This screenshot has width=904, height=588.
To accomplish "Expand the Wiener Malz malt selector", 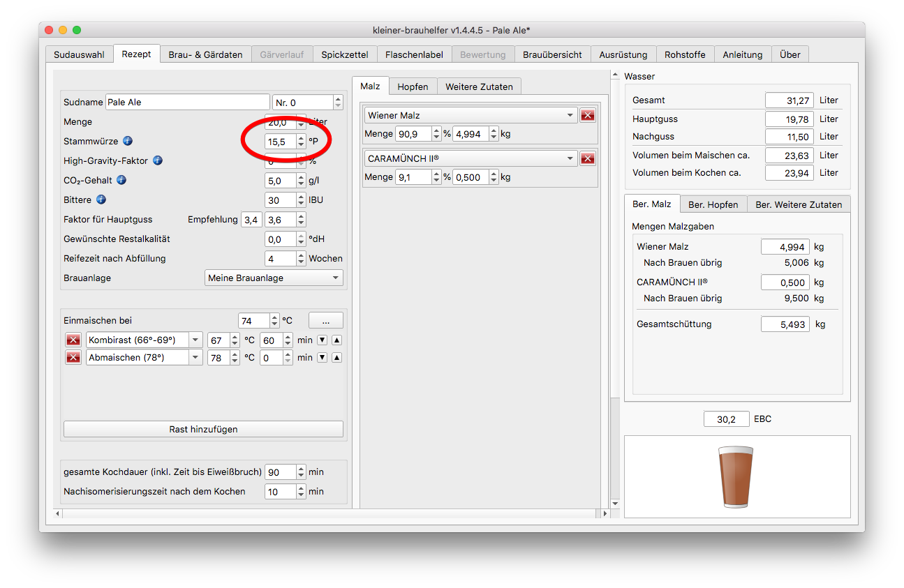I will pyautogui.click(x=570, y=116).
